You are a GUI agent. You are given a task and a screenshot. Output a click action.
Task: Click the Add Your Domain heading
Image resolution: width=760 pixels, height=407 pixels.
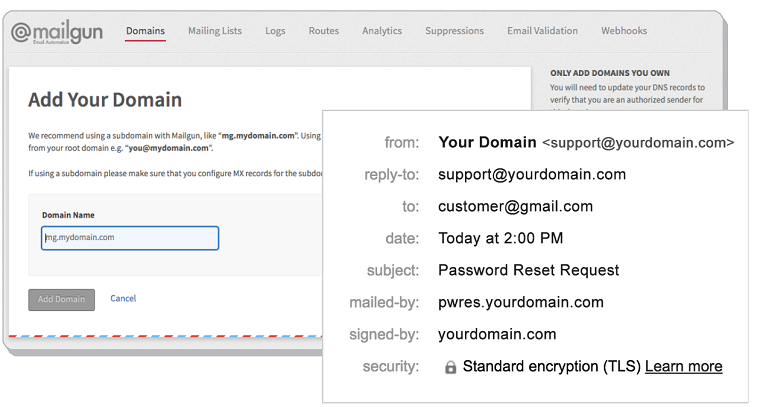105,100
